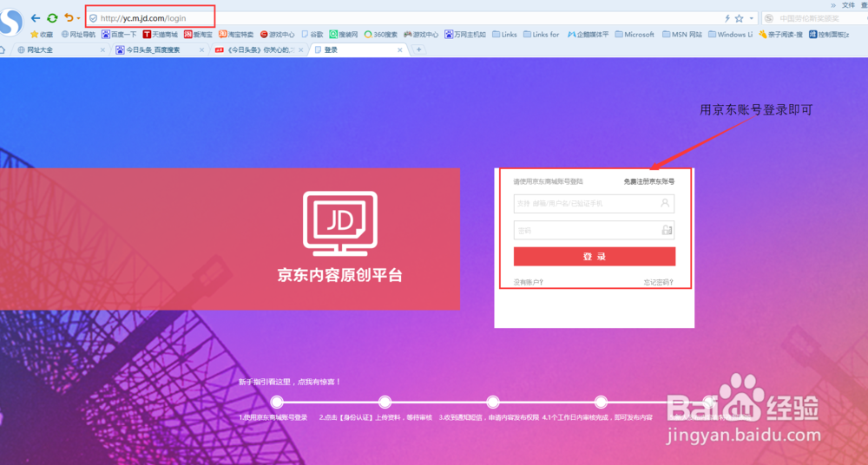The height and width of the screenshot is (465, 868).
Task: Open the Links for bookmark folder
Action: [541, 35]
